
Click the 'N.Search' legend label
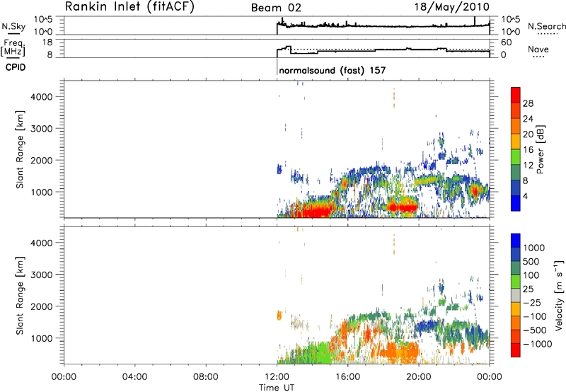[x=546, y=26]
